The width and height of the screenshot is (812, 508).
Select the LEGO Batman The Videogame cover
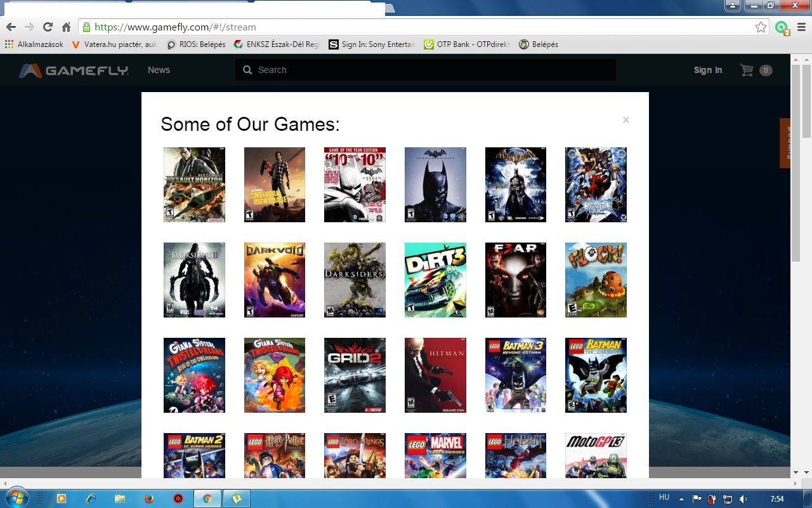coord(596,375)
